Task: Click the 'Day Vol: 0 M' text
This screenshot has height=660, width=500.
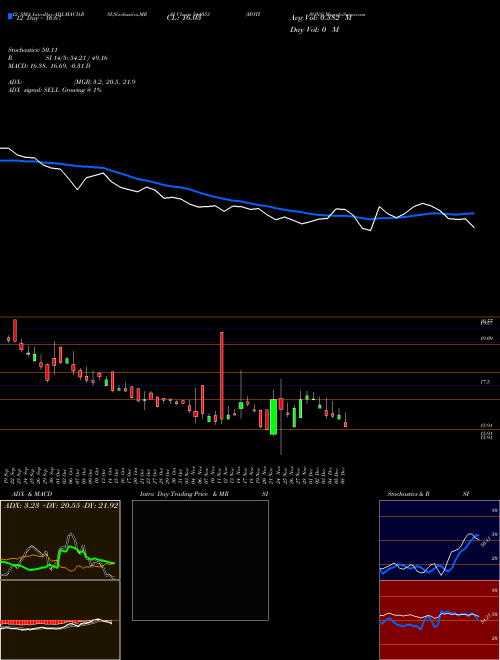Action: (314, 30)
